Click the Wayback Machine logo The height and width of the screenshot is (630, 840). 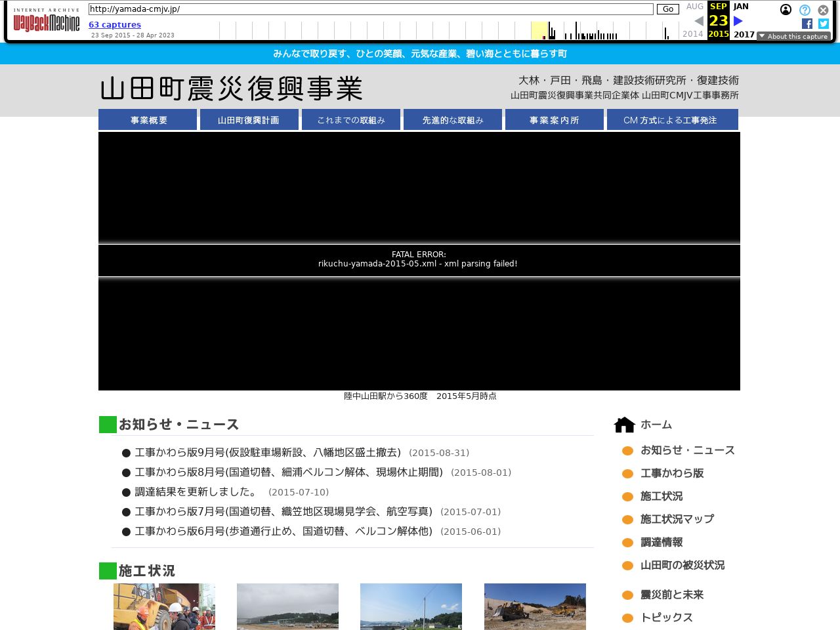46,21
